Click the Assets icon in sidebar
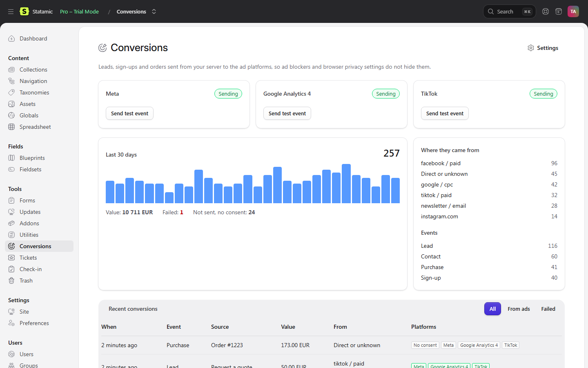The height and width of the screenshot is (368, 588). coord(11,104)
